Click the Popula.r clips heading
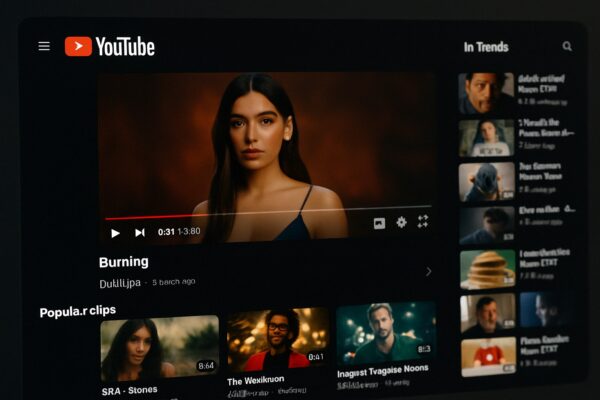 pyautogui.click(x=78, y=311)
